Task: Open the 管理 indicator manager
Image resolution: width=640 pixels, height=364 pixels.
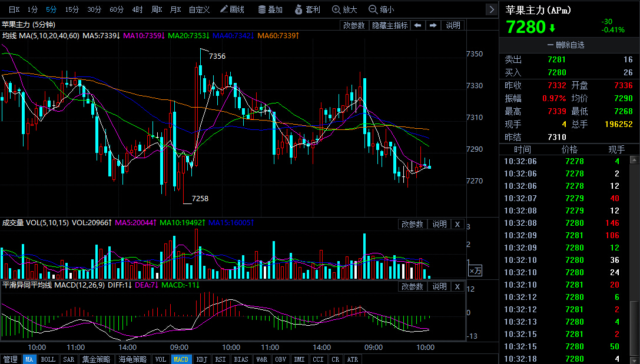Action: pos(10,359)
